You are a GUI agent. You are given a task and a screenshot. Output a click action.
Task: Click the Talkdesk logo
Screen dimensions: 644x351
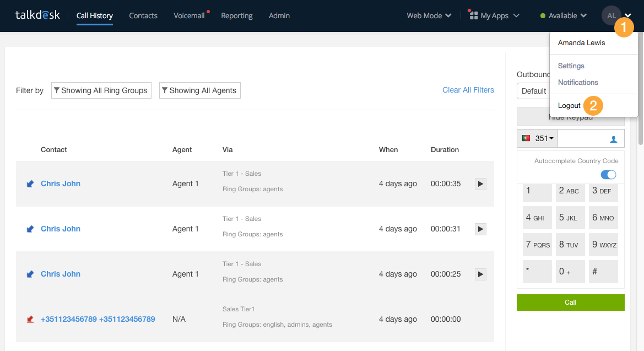tap(37, 15)
